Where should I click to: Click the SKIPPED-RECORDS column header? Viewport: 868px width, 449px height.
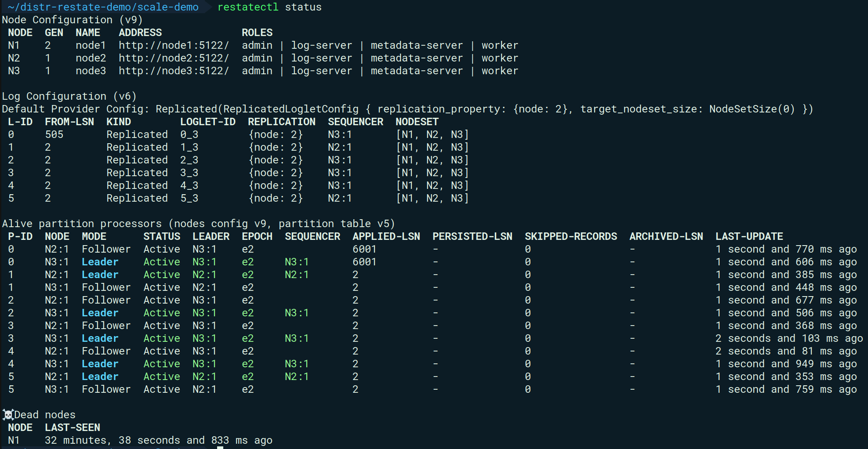[x=570, y=236]
